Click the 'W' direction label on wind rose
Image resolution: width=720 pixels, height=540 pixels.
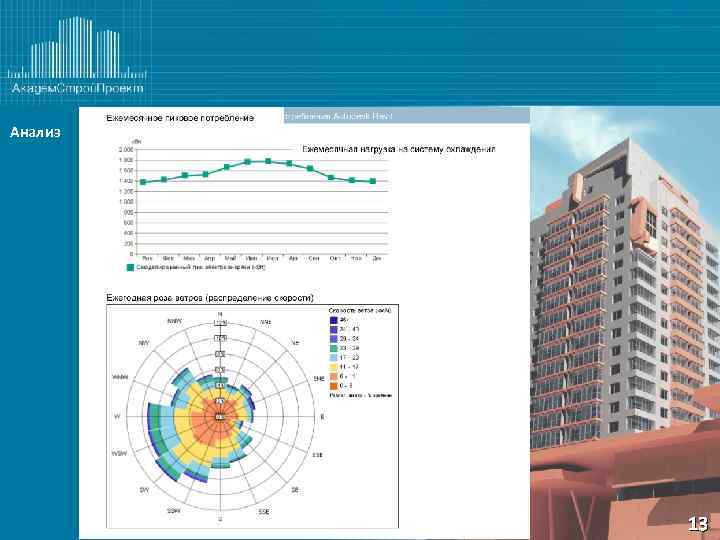[117, 416]
